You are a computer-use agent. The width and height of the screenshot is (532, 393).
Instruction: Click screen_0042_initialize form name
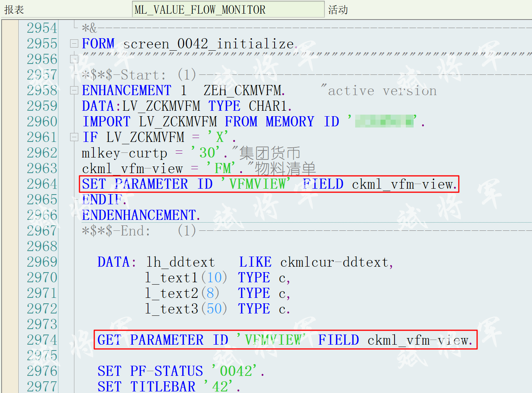tap(208, 44)
